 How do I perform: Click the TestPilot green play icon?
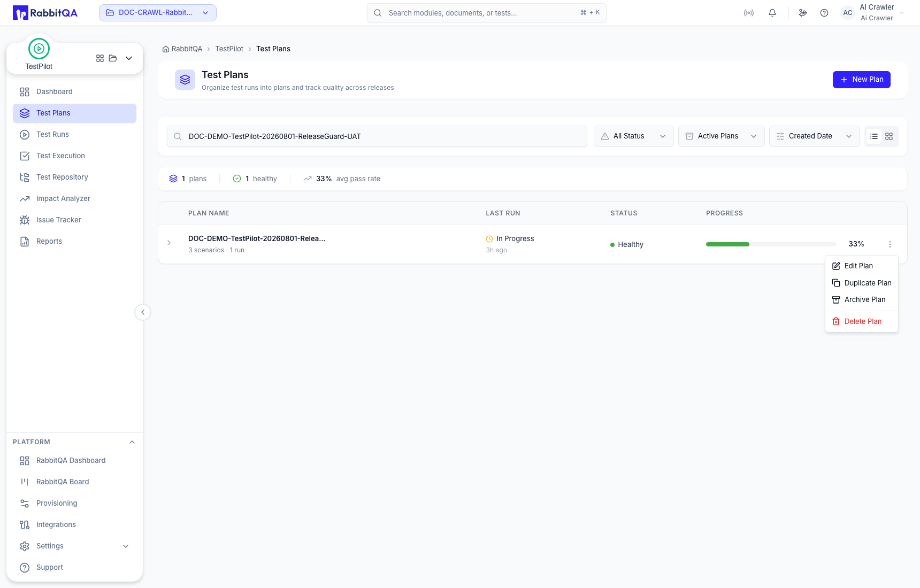click(39, 49)
